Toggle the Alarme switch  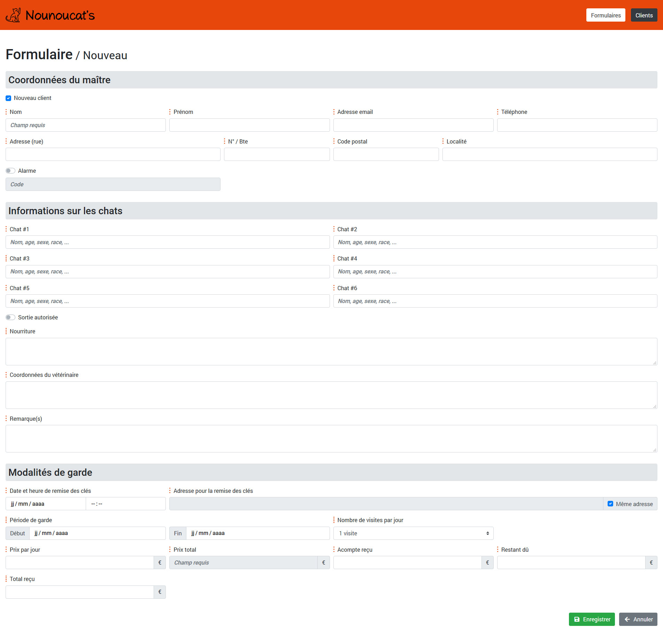(x=10, y=171)
